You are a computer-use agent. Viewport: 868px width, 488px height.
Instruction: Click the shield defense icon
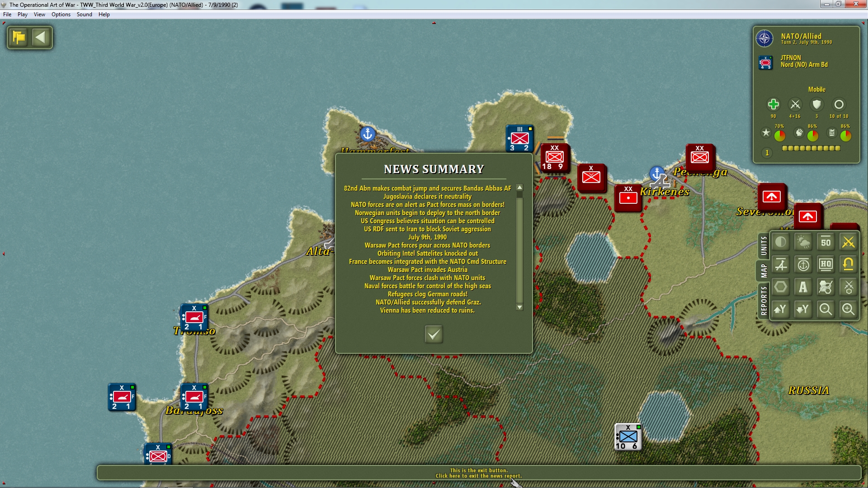click(x=816, y=104)
